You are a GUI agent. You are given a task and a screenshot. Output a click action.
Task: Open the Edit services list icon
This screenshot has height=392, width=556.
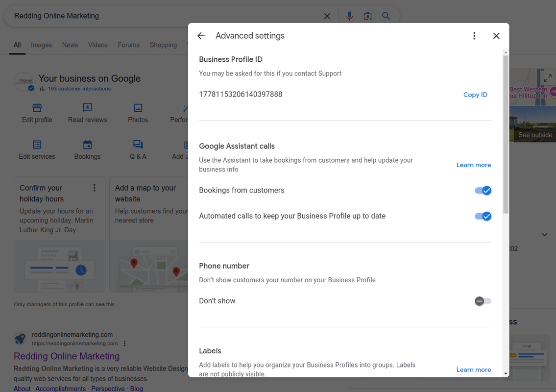point(37,145)
